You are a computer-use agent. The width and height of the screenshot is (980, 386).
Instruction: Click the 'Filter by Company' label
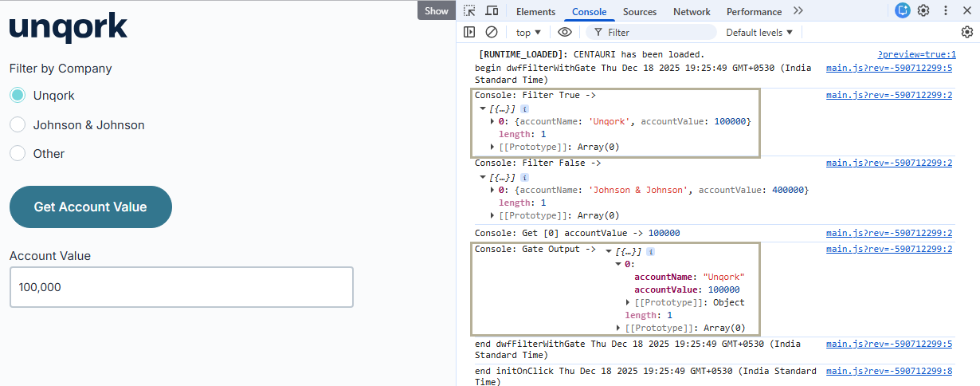pos(61,69)
